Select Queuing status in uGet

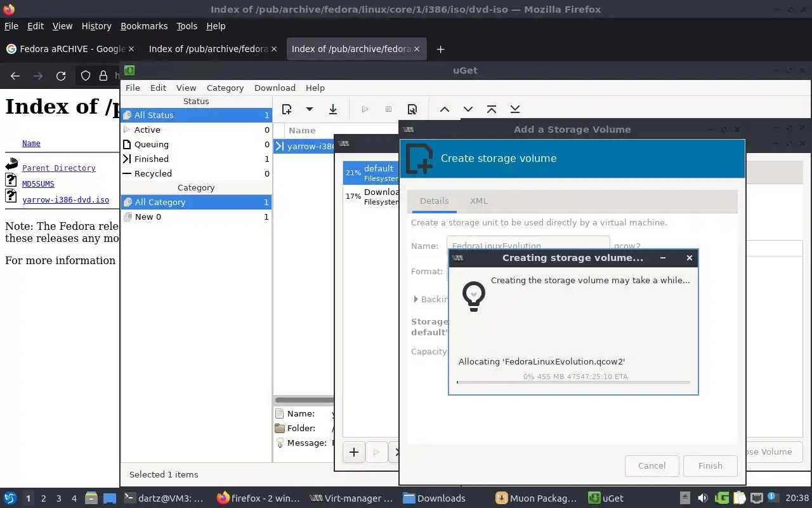(196, 144)
